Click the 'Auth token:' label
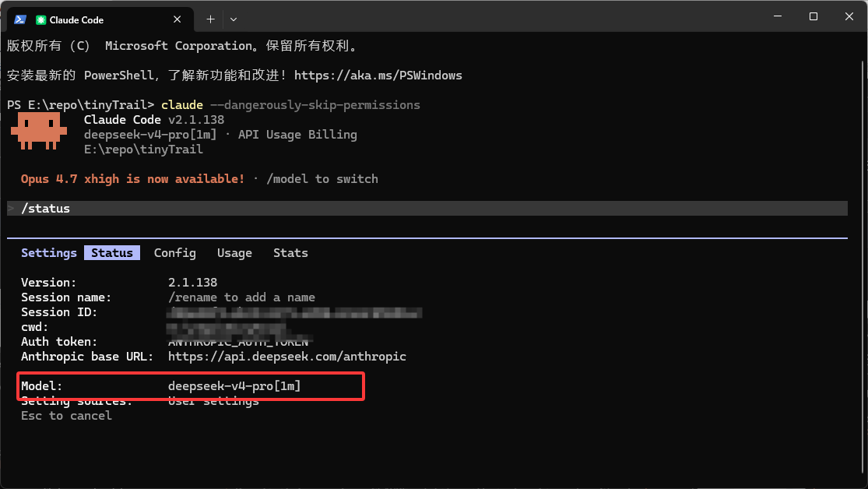The image size is (868, 489). click(x=59, y=342)
